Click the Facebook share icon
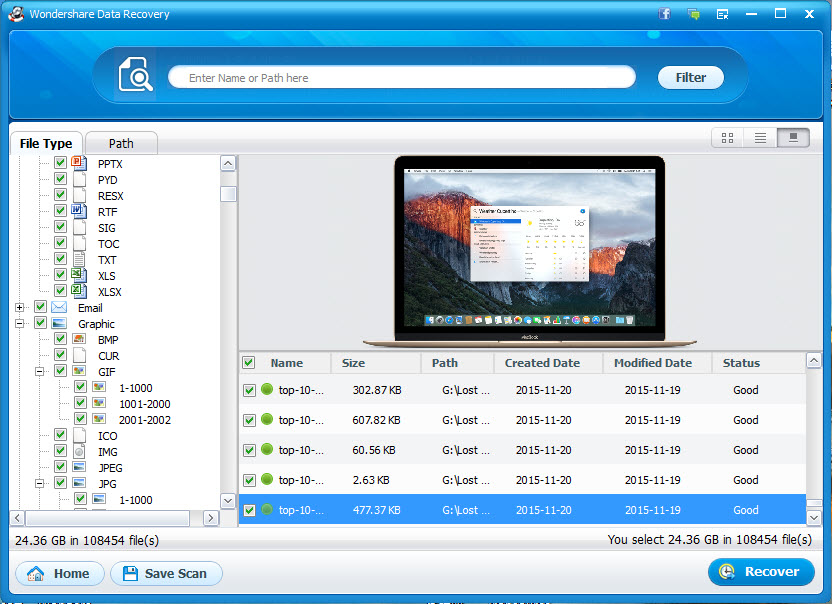This screenshot has width=832, height=604. 664,14
